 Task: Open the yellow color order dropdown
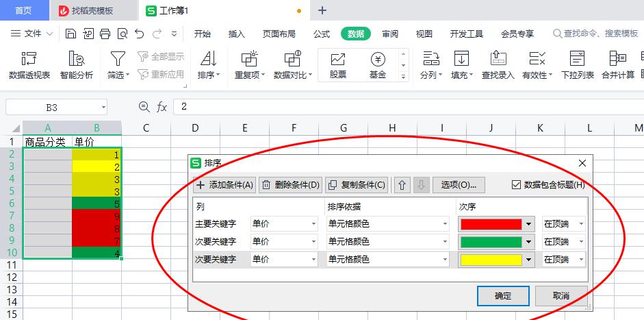coord(529,260)
